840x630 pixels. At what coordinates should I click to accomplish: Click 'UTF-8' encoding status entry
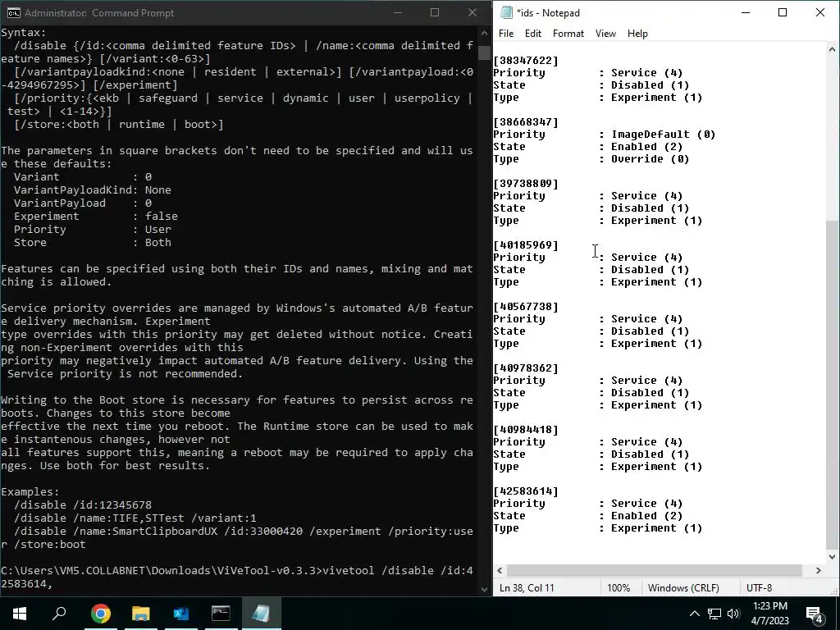[759, 587]
